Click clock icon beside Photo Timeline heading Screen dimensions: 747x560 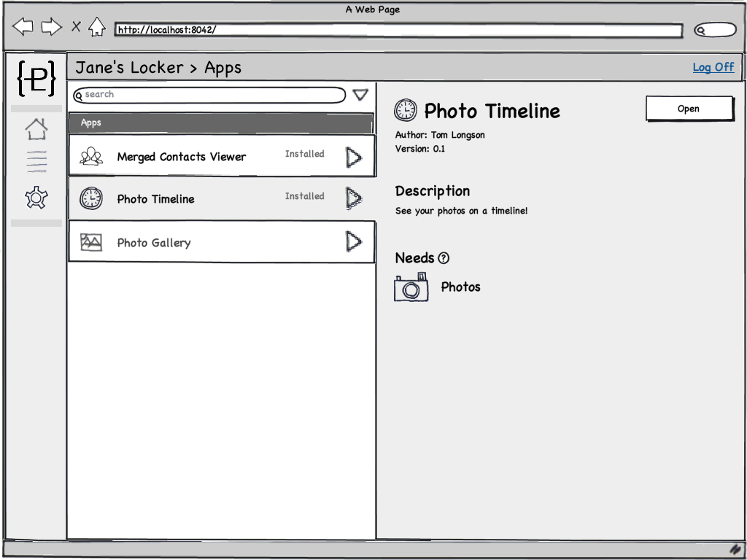(x=406, y=110)
